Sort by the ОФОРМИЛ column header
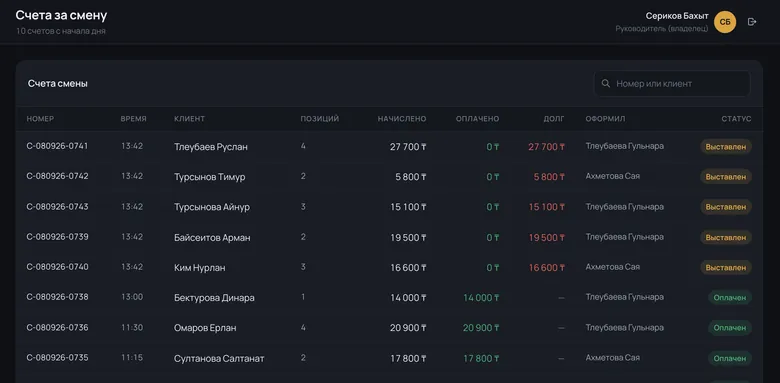Image resolution: width=780 pixels, height=383 pixels. pos(605,119)
